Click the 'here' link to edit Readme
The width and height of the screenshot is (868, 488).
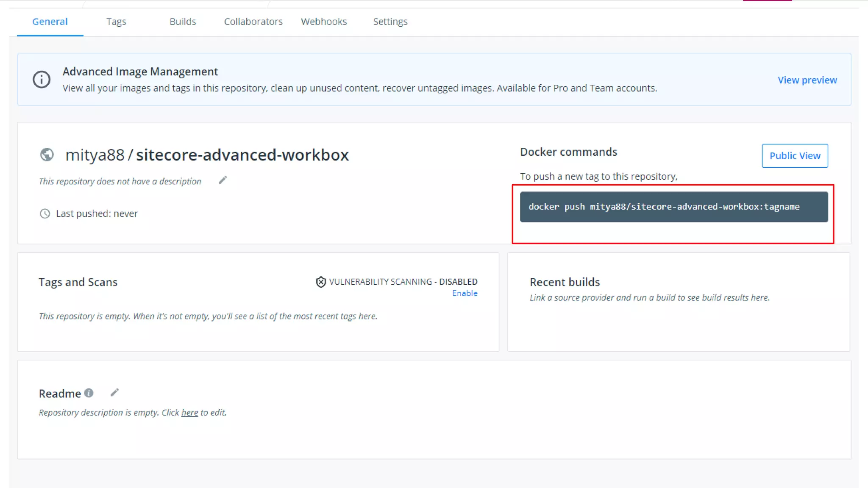point(189,413)
